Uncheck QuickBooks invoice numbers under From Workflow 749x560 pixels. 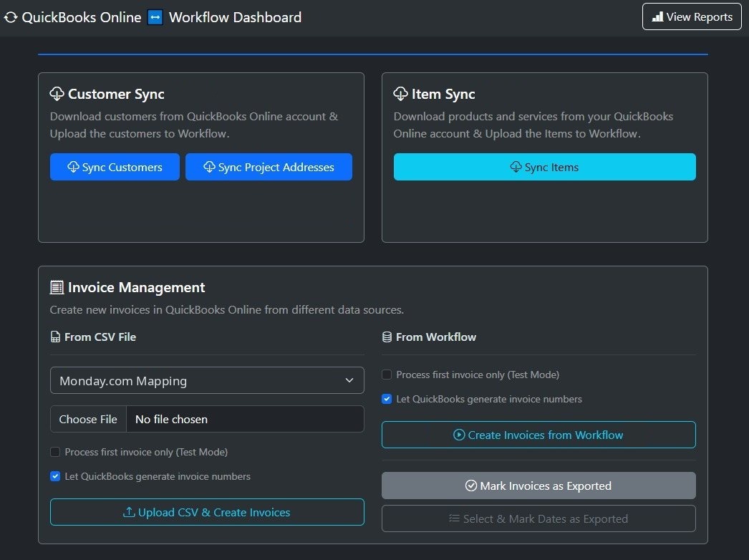[x=387, y=398]
